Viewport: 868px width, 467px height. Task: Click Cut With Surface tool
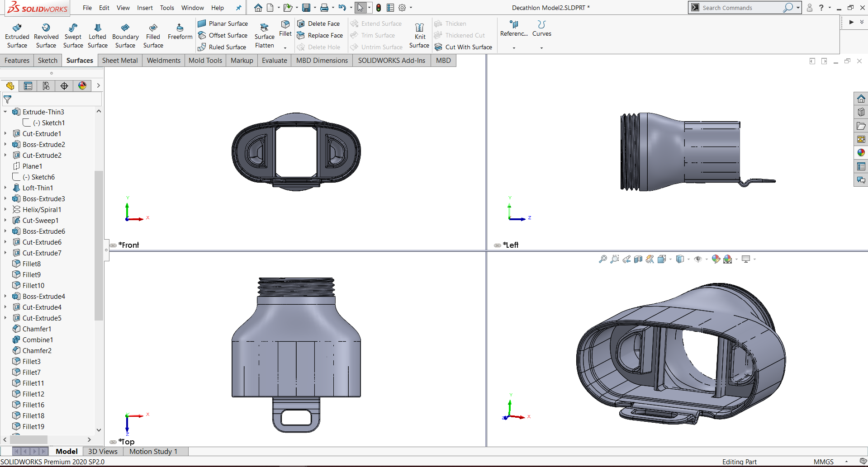[464, 47]
